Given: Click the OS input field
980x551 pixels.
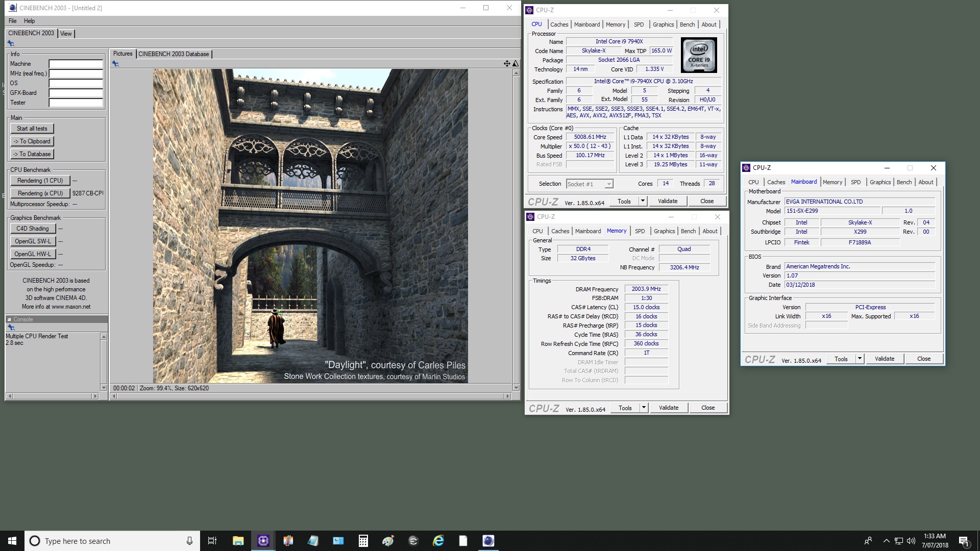Looking at the screenshot, I should coord(76,83).
